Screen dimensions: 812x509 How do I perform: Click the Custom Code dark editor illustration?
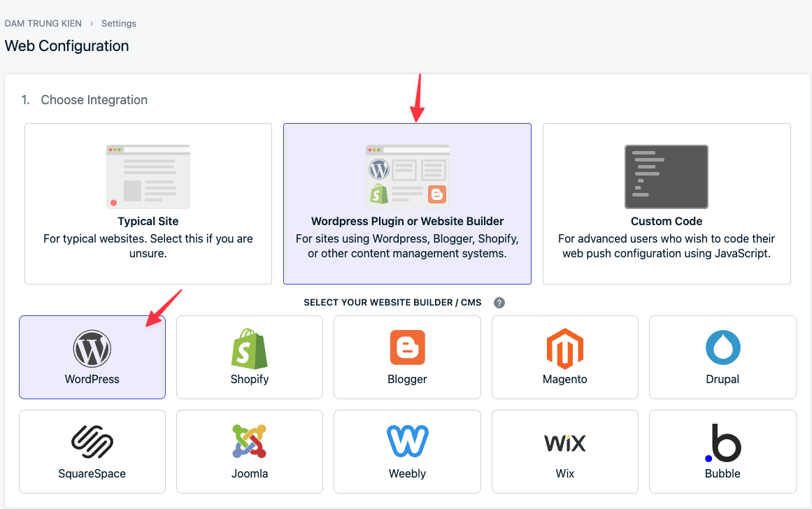pos(667,177)
